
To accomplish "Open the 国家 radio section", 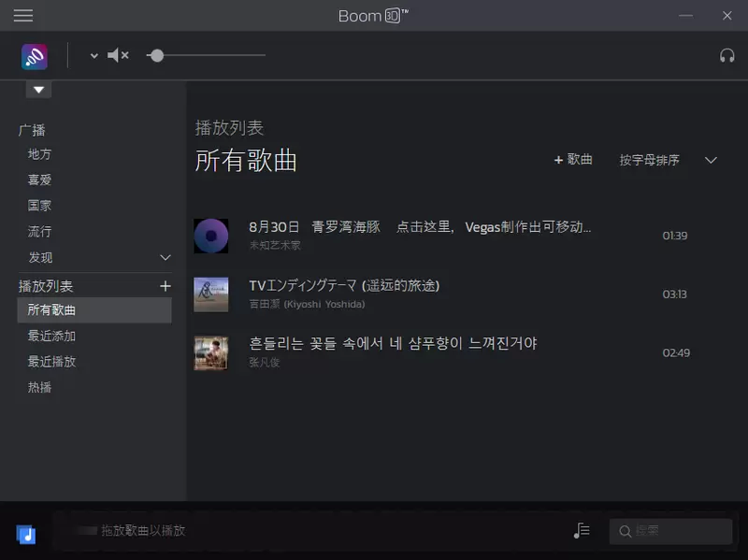I will tap(39, 206).
